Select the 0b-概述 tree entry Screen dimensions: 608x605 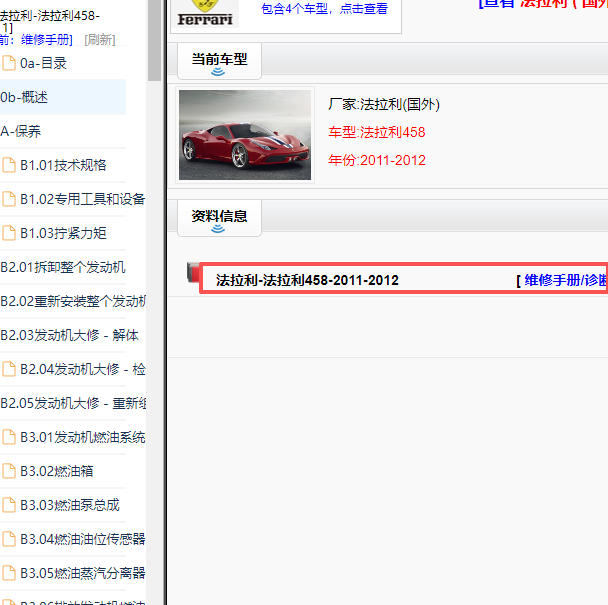click(x=62, y=97)
